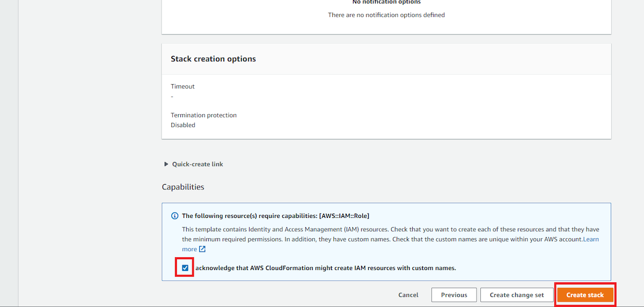
Task: Expand the Quick-create link triangle
Action: pos(166,164)
